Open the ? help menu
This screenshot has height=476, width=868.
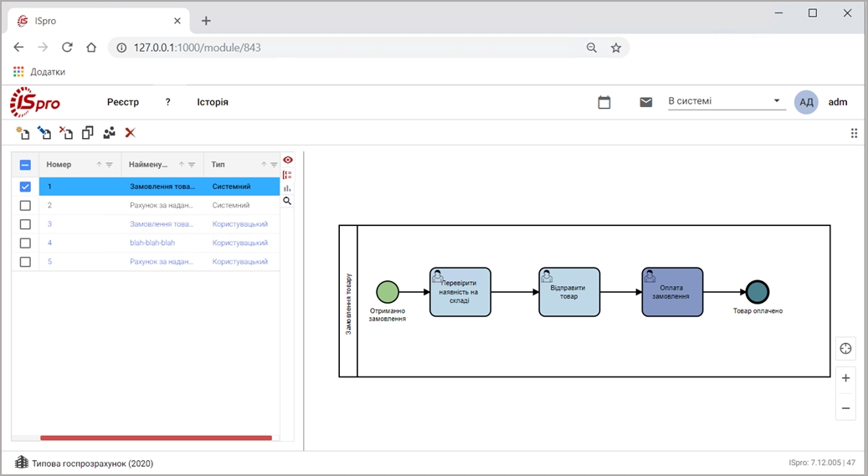pyautogui.click(x=167, y=102)
